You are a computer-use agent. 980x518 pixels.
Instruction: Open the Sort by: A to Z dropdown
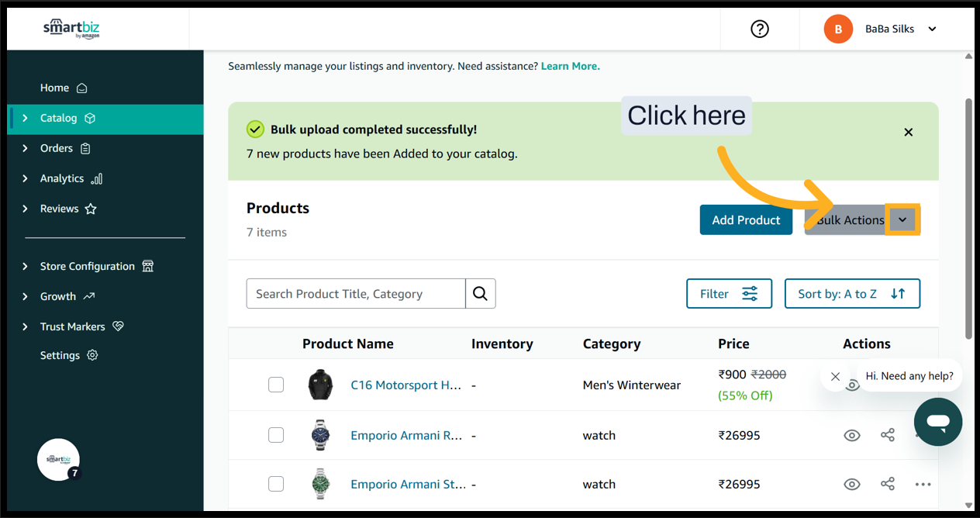[852, 294]
